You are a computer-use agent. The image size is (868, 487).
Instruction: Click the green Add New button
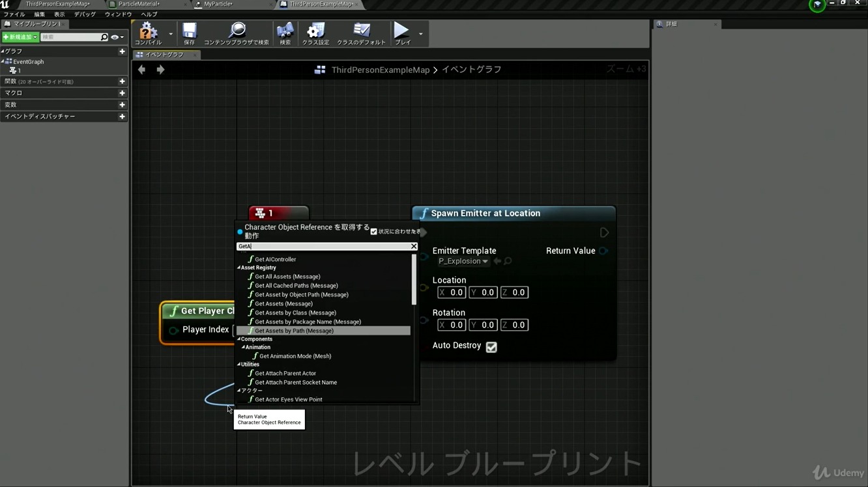pyautogui.click(x=20, y=37)
